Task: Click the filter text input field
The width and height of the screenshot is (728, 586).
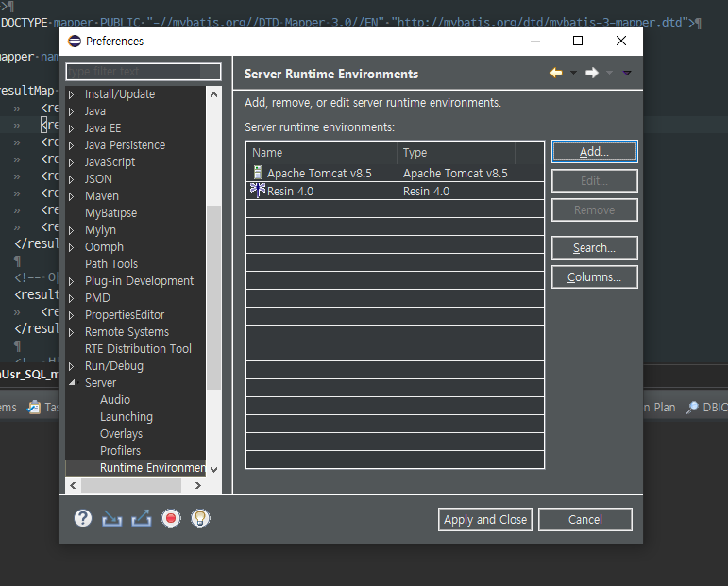Action: [143, 72]
